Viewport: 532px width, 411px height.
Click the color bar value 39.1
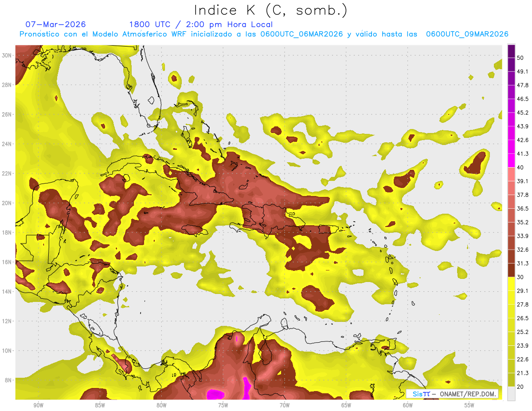click(x=523, y=181)
